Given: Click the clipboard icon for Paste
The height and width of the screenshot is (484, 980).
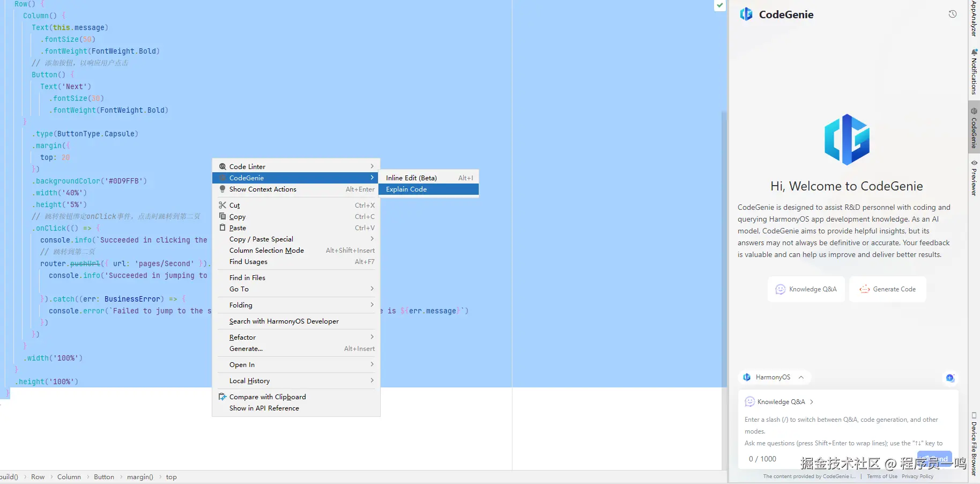Looking at the screenshot, I should pyautogui.click(x=222, y=228).
